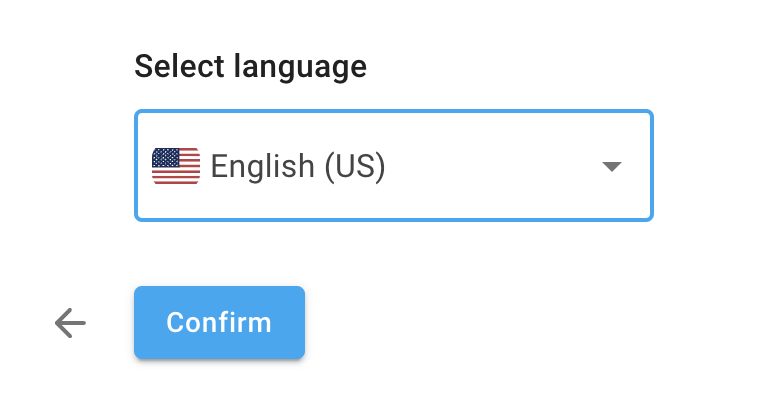Click the Select language heading
The height and width of the screenshot is (394, 774).
pos(250,67)
